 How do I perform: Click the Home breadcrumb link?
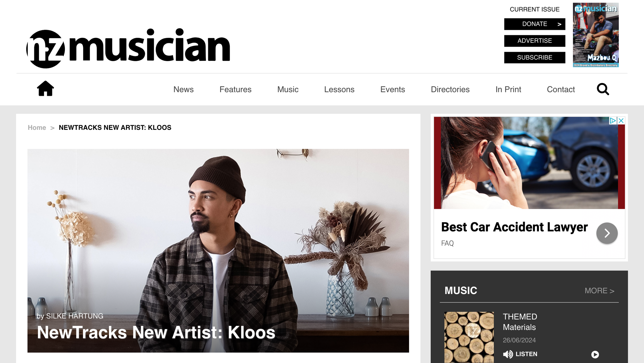coord(37,128)
